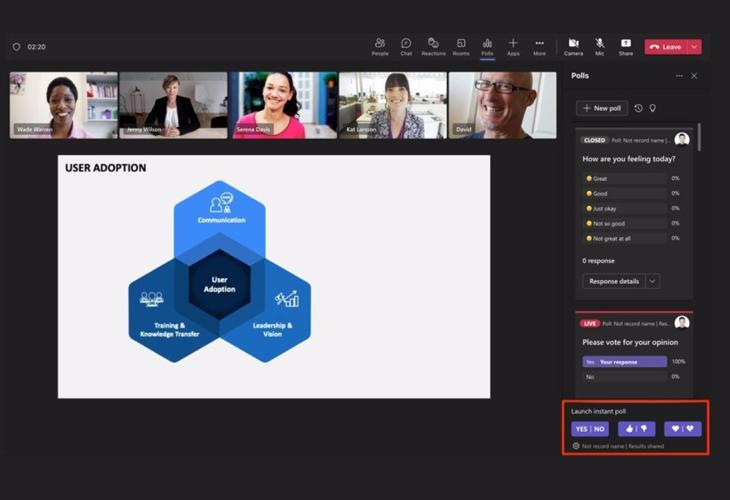Open the People panel
The width and height of the screenshot is (730, 500).
click(x=380, y=46)
